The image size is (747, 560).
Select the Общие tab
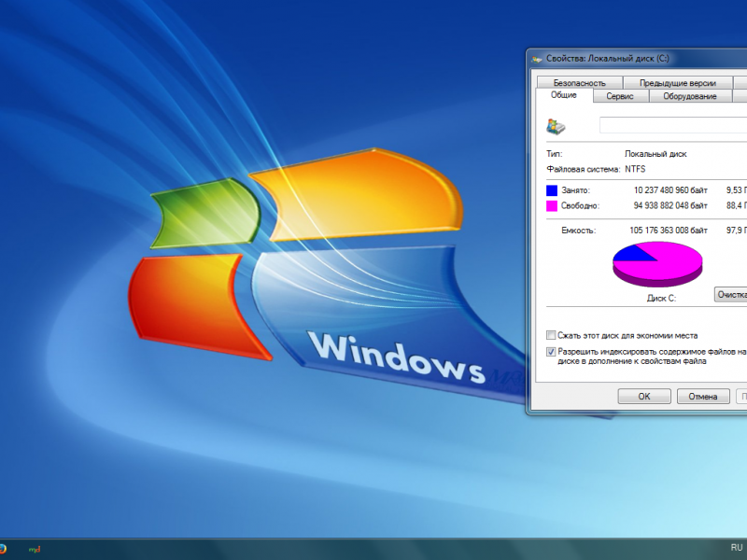pyautogui.click(x=564, y=95)
